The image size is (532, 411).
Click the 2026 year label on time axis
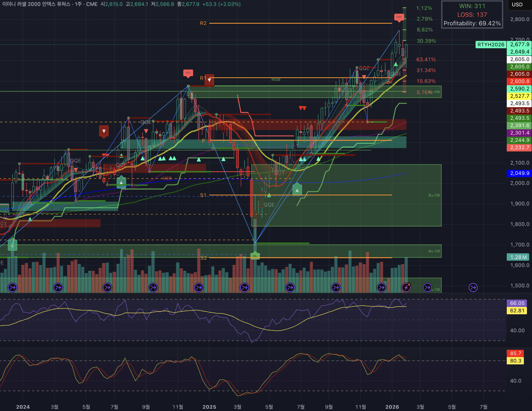pyautogui.click(x=392, y=407)
